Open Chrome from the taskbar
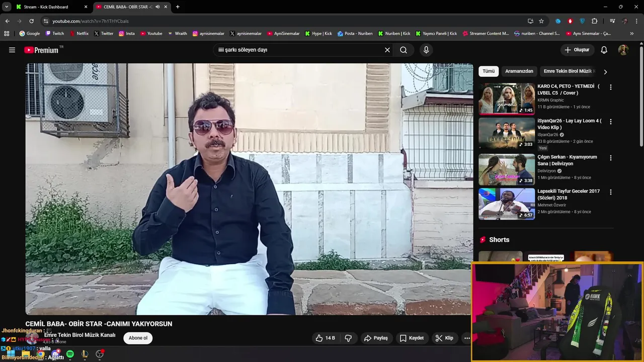This screenshot has height=362, width=644. click(41, 354)
